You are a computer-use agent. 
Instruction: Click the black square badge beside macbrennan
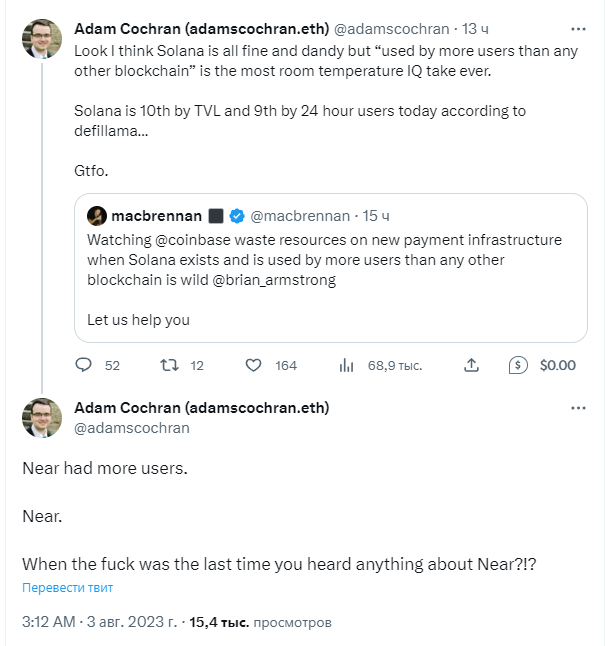[x=216, y=216]
